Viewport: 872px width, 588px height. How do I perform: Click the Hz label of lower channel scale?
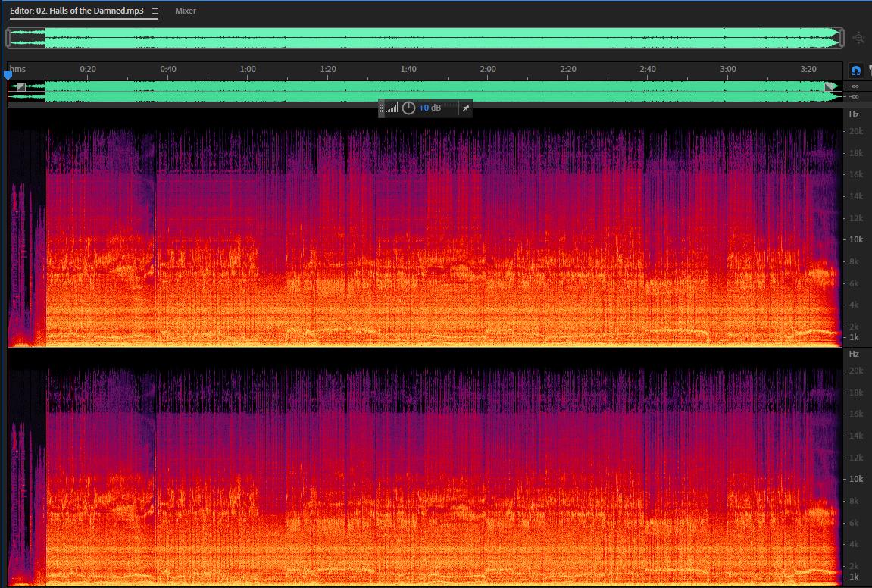click(854, 354)
